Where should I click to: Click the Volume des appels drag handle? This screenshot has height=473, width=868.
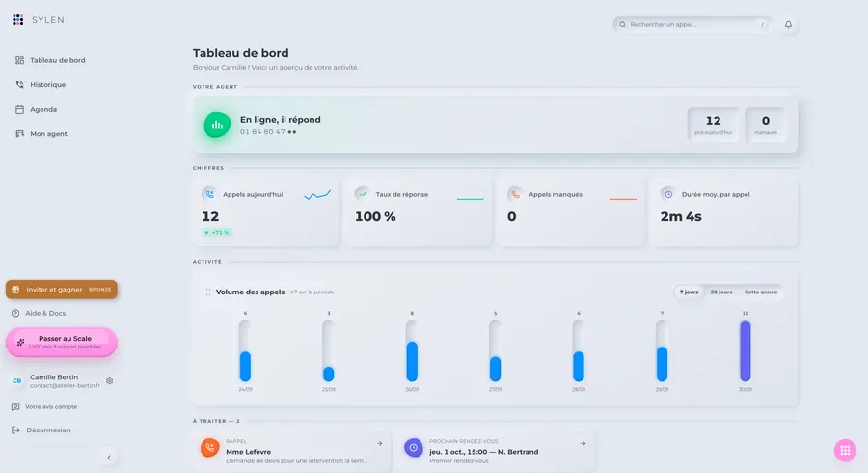208,292
